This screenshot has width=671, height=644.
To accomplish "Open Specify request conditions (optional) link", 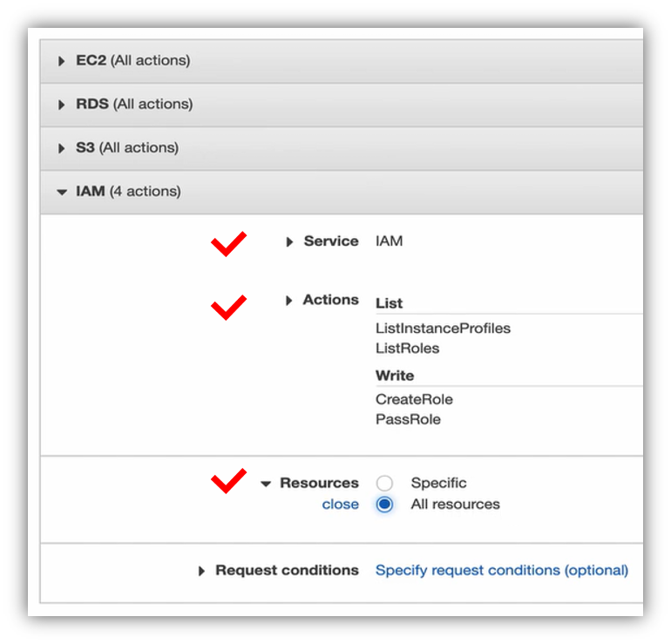I will 501,571.
